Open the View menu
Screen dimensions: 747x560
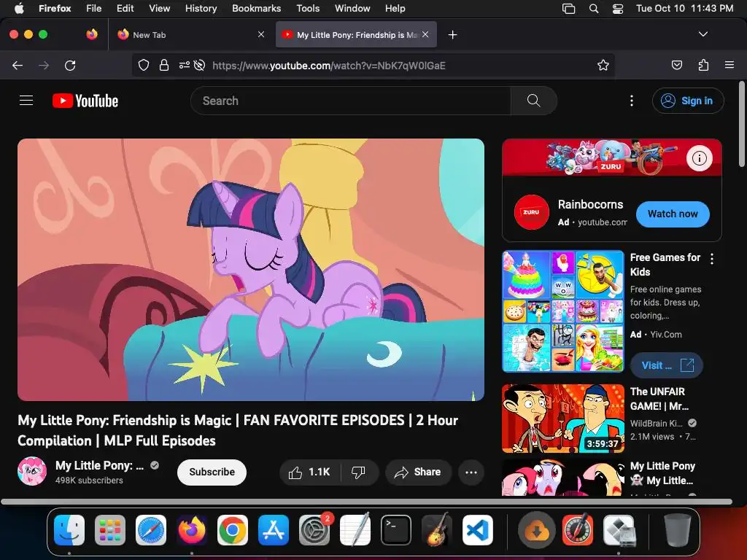point(159,9)
